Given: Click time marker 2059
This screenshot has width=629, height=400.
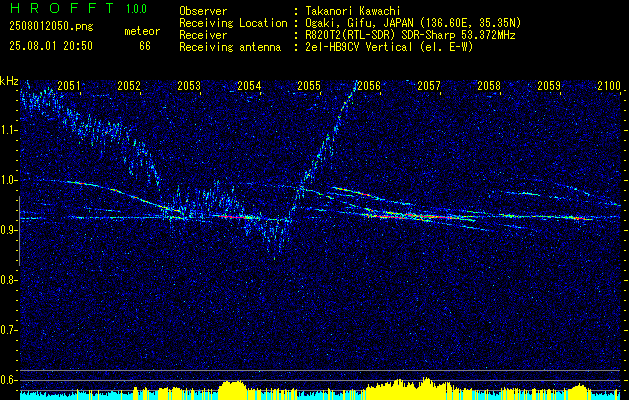Looking at the screenshot, I should [x=549, y=86].
